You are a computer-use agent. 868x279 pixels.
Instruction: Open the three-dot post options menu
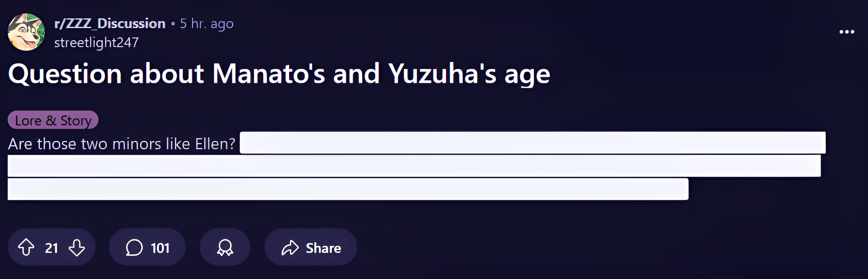click(847, 32)
